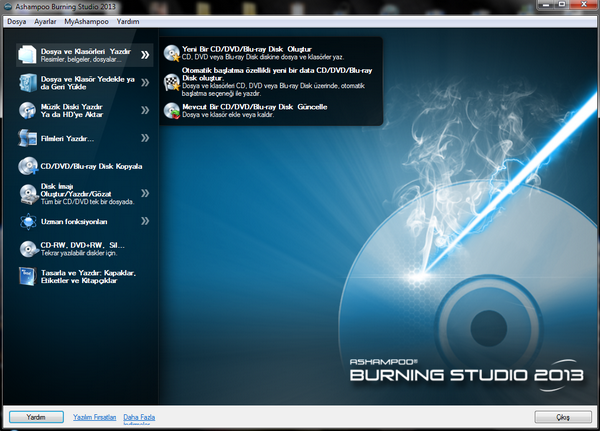Open the Ayarlar menu
Image resolution: width=600 pixels, height=431 pixels.
[46, 21]
